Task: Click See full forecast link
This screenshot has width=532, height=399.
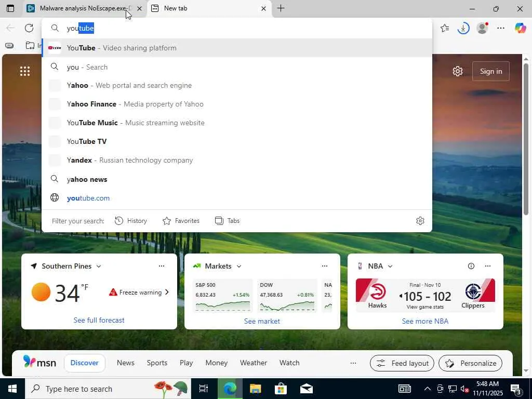Action: (x=99, y=320)
